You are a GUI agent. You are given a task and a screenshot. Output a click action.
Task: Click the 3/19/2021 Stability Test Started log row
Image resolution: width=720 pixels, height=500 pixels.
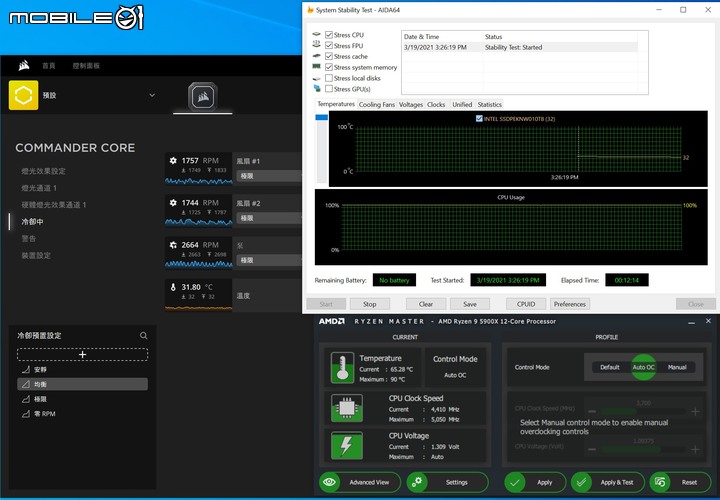520,47
